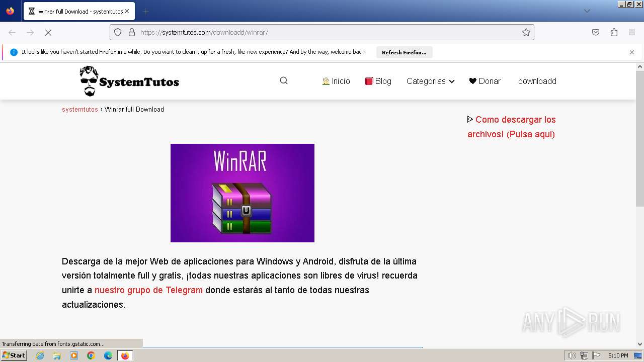Open the Blog menu item
This screenshot has height=362, width=644.
[378, 81]
